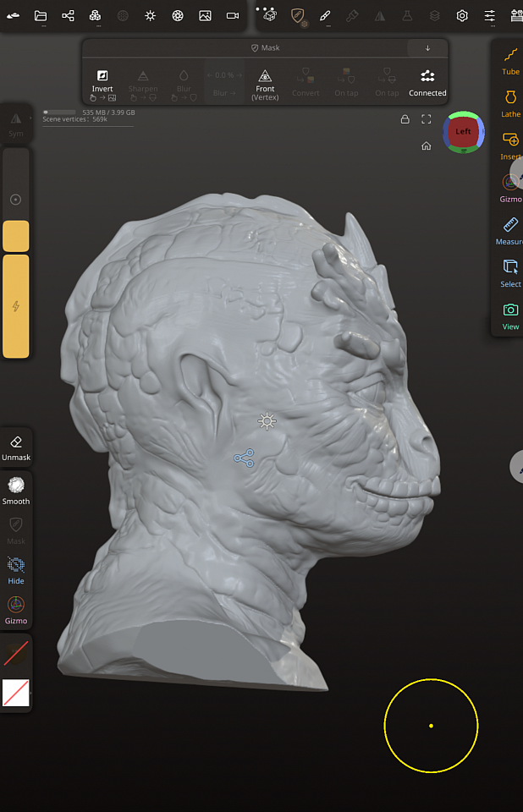Click the Invert mask button

click(102, 81)
